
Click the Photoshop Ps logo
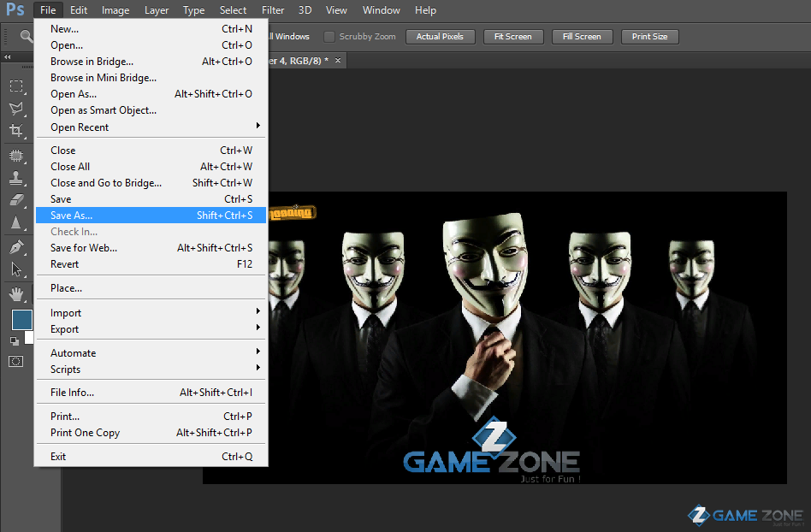pos(15,9)
